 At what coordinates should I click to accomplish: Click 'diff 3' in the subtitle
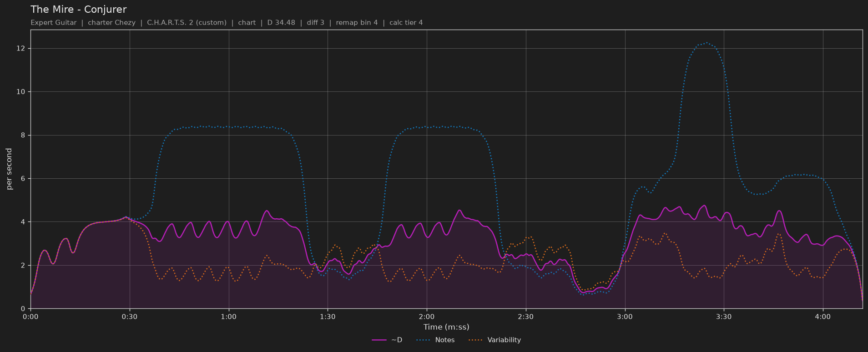click(316, 22)
